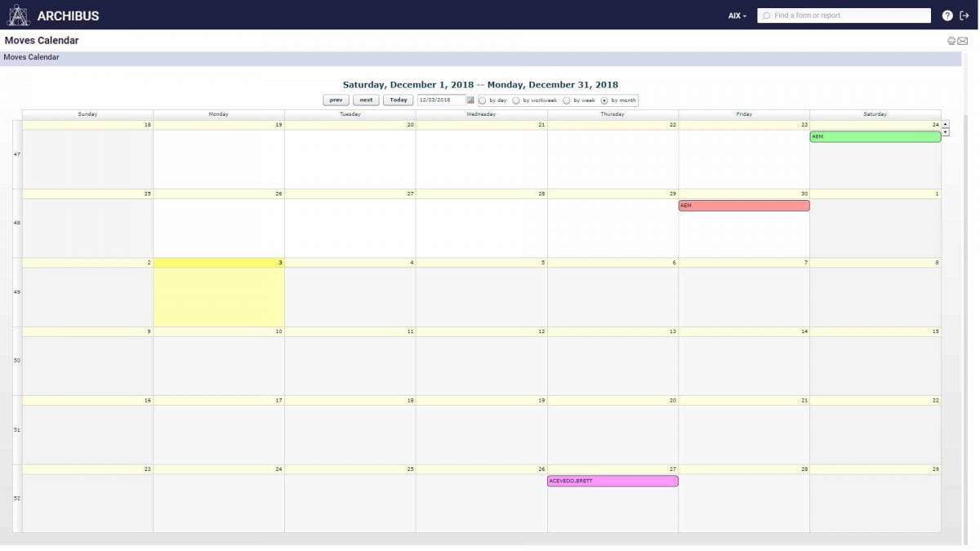Enable the 'by week' calendar view

568,100
